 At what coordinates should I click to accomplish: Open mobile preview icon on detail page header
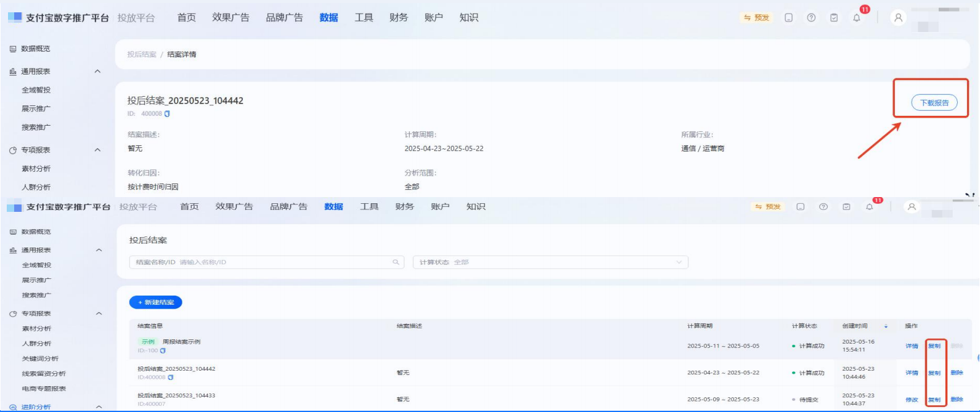point(788,18)
